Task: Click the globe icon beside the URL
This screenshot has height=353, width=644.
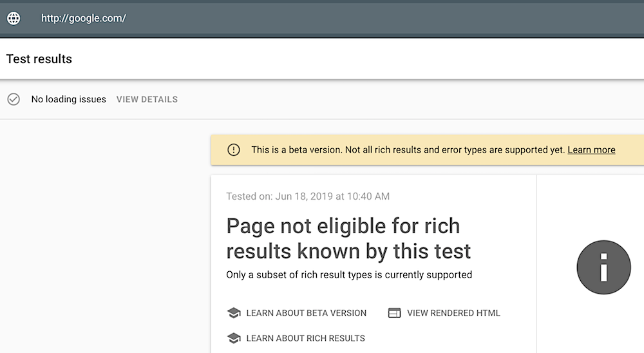Action: click(14, 18)
